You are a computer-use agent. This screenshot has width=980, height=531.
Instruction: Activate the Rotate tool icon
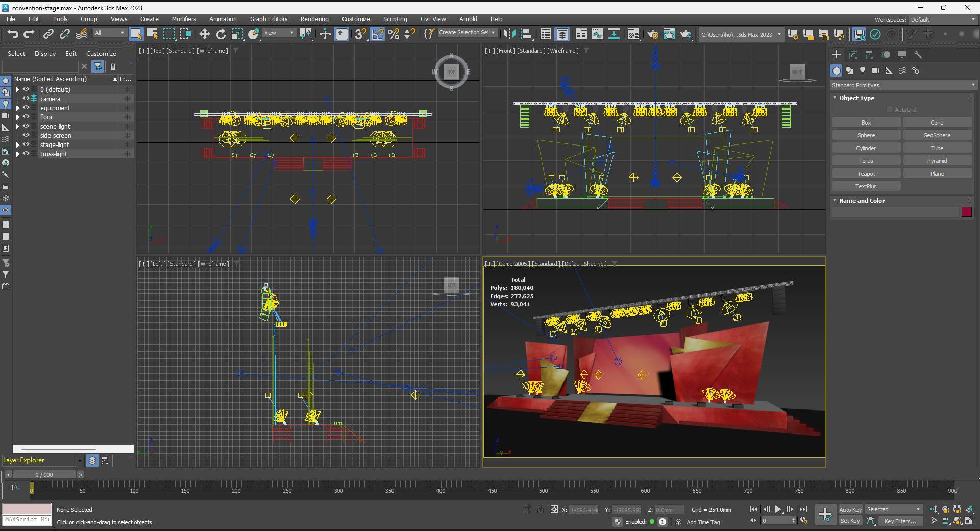(220, 34)
